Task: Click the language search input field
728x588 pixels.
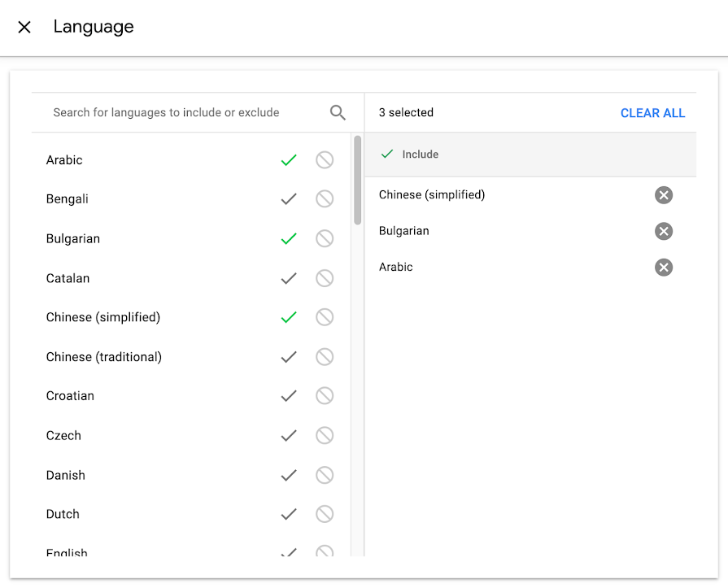Action: click(179, 113)
